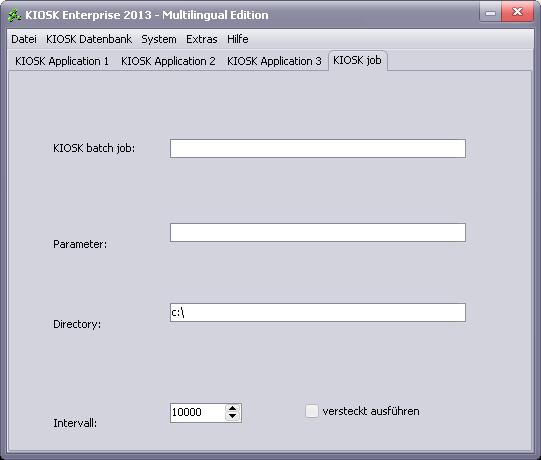Click the versteckt ausführen label text
The height and width of the screenshot is (460, 541).
(x=371, y=411)
